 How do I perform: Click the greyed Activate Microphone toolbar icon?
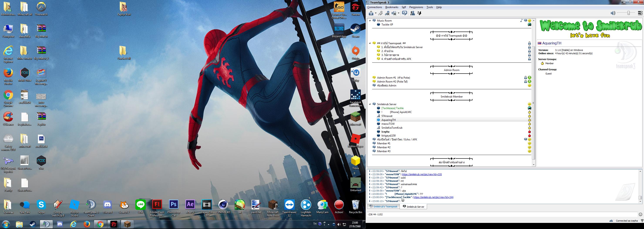tap(380, 13)
